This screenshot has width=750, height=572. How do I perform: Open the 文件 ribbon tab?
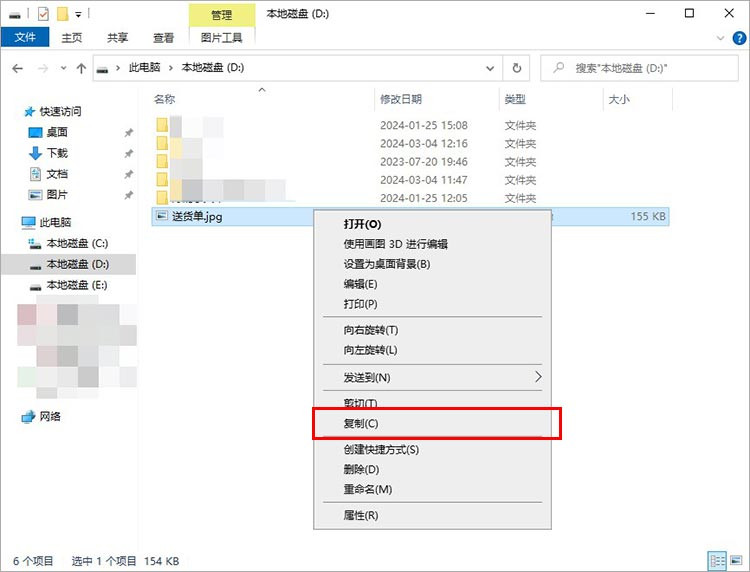25,37
